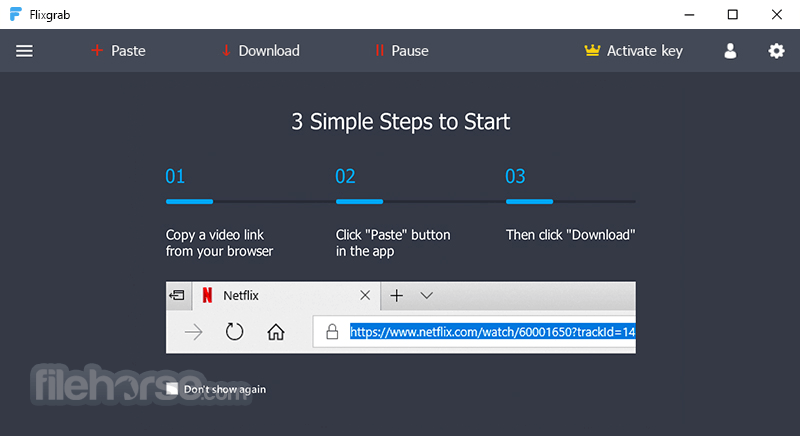Open the user account icon
Screen dimensions: 800x436
[730, 51]
